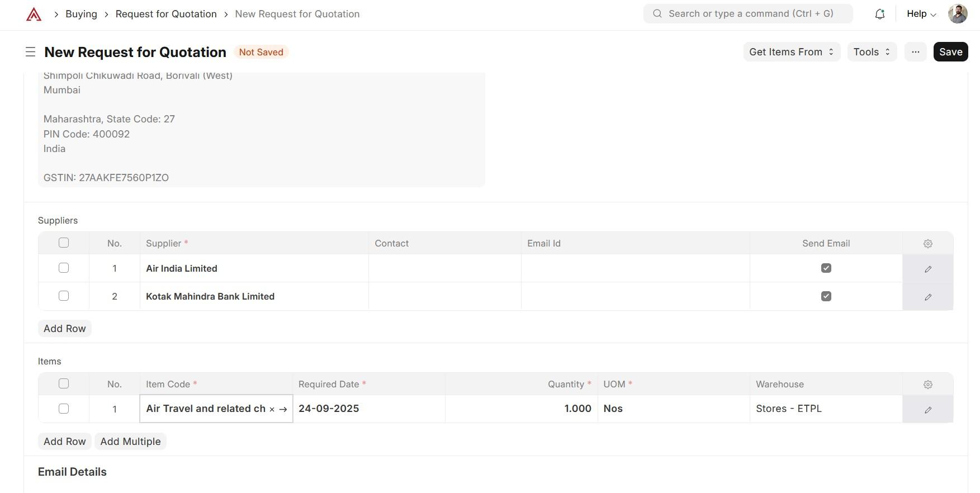Focus the search command bar

748,13
